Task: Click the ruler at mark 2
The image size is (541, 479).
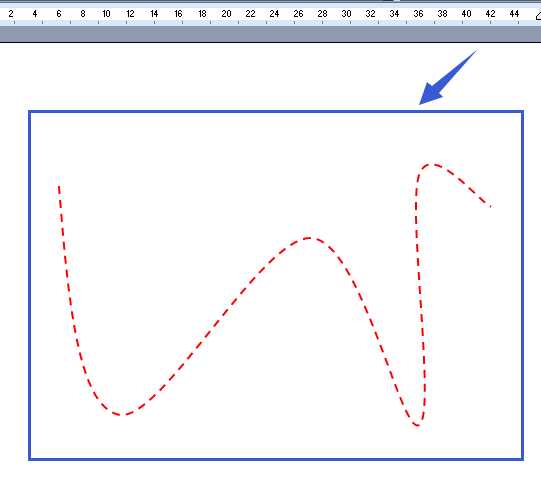Action: pos(11,14)
